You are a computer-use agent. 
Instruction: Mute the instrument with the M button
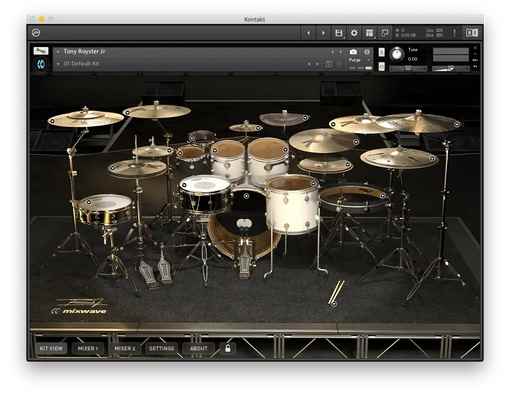click(x=382, y=67)
